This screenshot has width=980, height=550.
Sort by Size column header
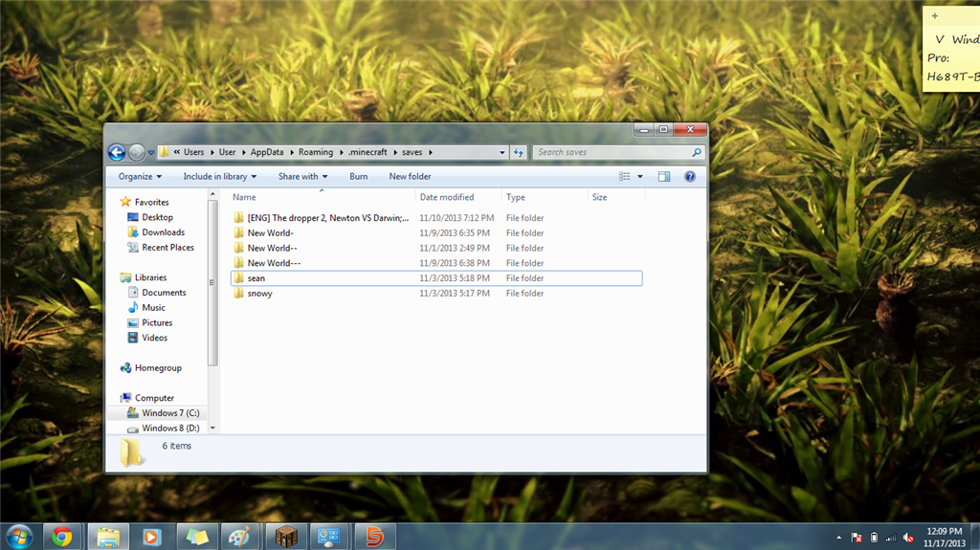pos(599,197)
